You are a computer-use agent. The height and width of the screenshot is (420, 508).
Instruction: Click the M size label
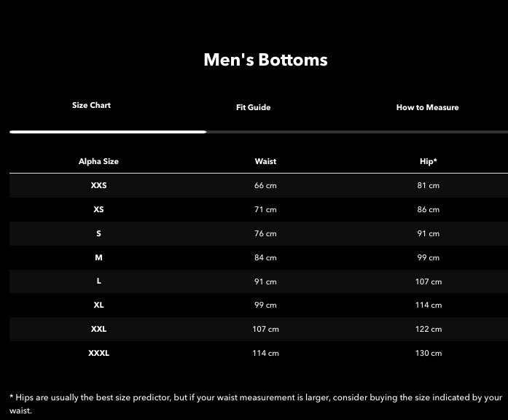tap(98, 257)
